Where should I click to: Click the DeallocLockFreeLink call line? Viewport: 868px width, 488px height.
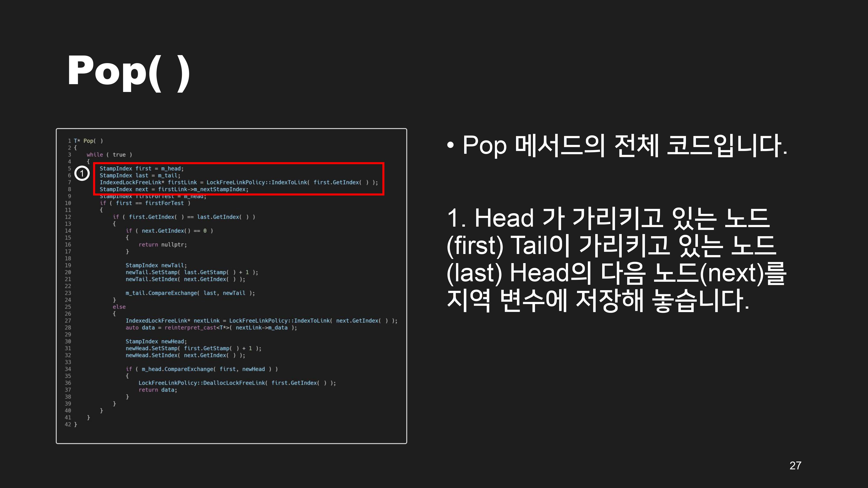pyautogui.click(x=237, y=383)
